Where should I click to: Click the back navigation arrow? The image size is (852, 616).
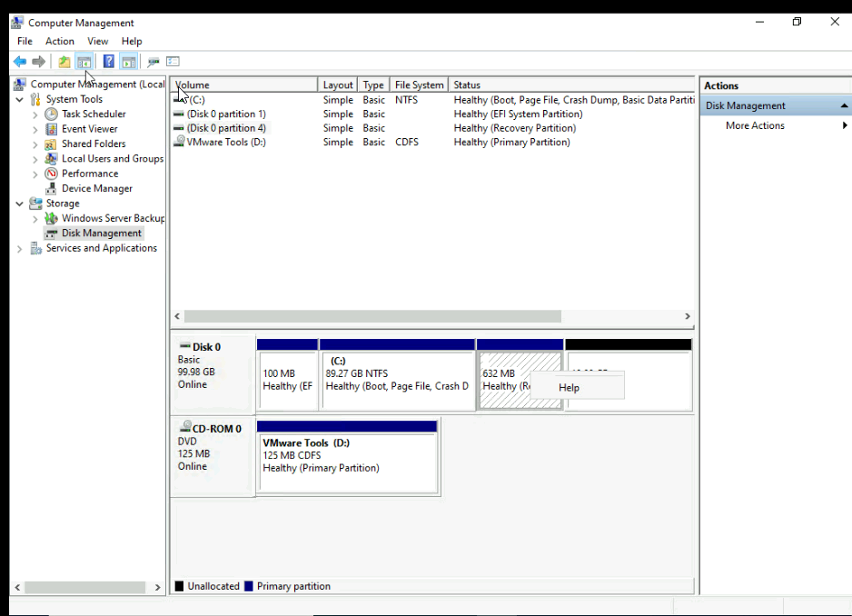[19, 61]
